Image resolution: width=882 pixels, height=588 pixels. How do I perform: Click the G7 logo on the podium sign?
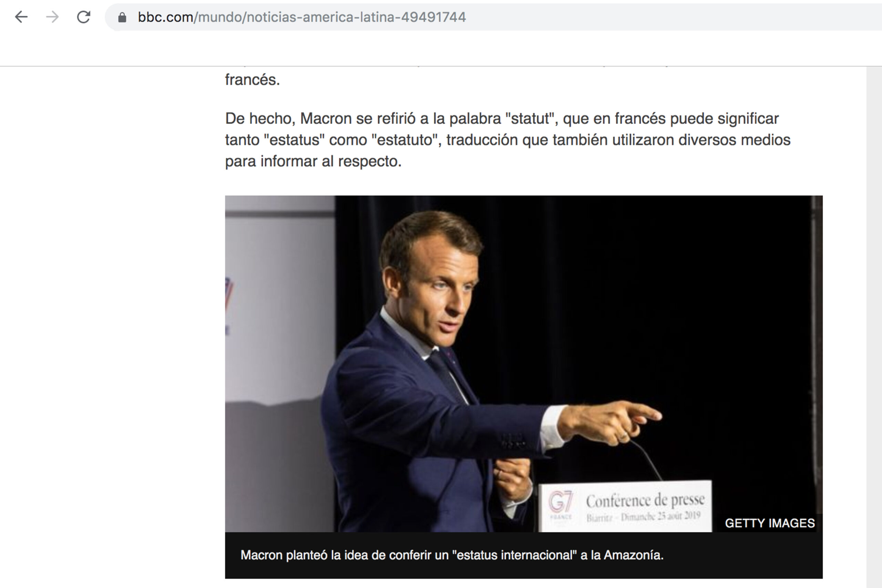pos(561,502)
